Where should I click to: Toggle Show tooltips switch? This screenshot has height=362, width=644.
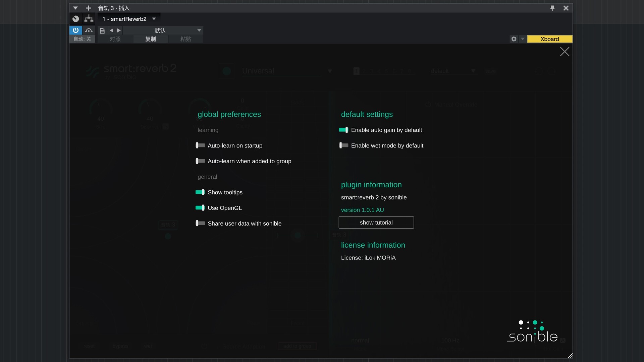pyautogui.click(x=200, y=192)
